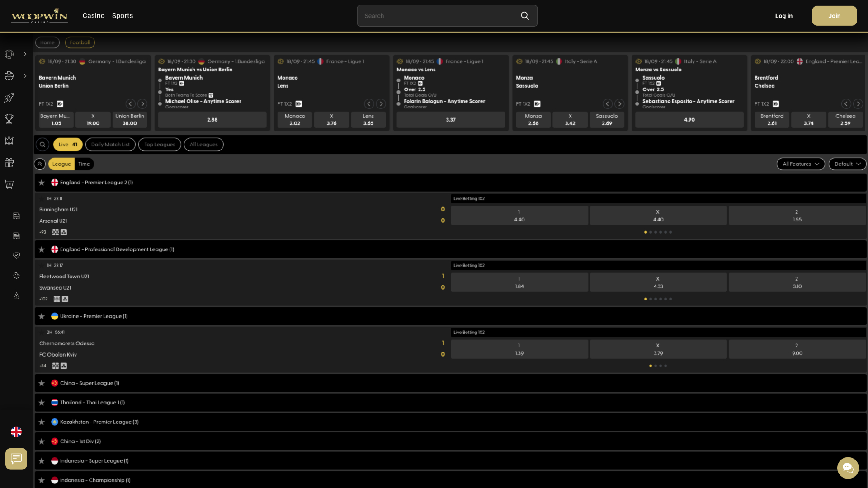Open the yellow message box icon
868x488 pixels.
coord(16,459)
